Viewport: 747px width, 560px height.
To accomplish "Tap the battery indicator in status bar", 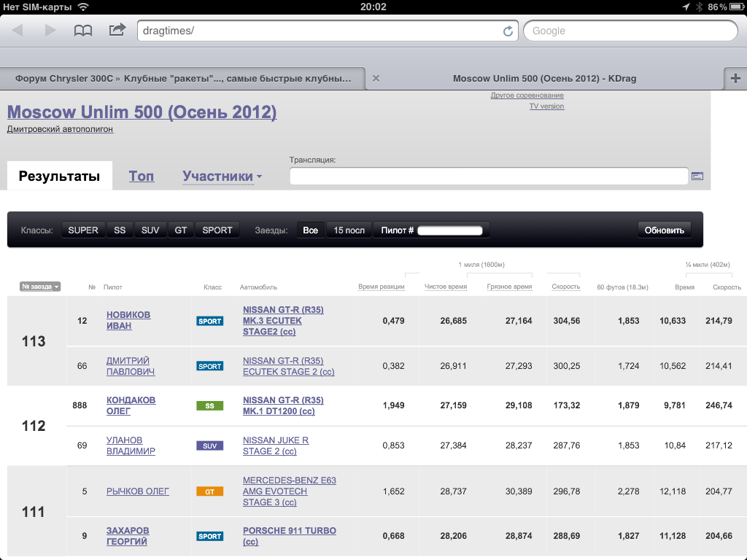I will (x=735, y=7).
